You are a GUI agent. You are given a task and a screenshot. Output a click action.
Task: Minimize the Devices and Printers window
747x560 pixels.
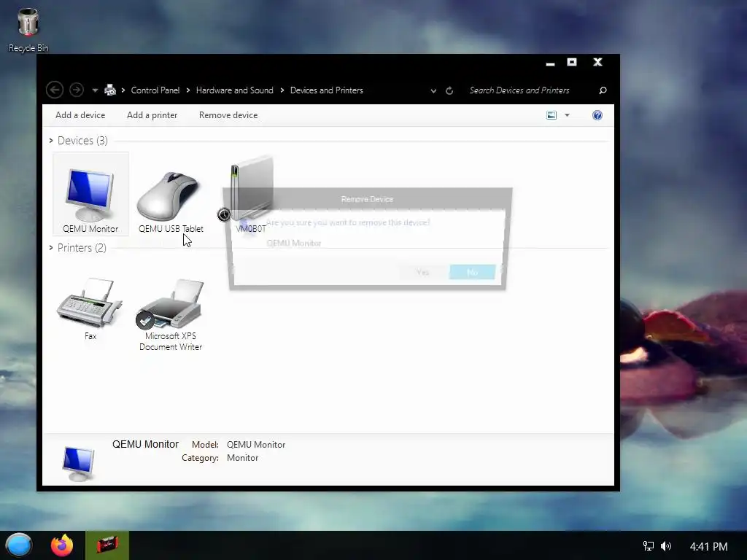pos(550,63)
